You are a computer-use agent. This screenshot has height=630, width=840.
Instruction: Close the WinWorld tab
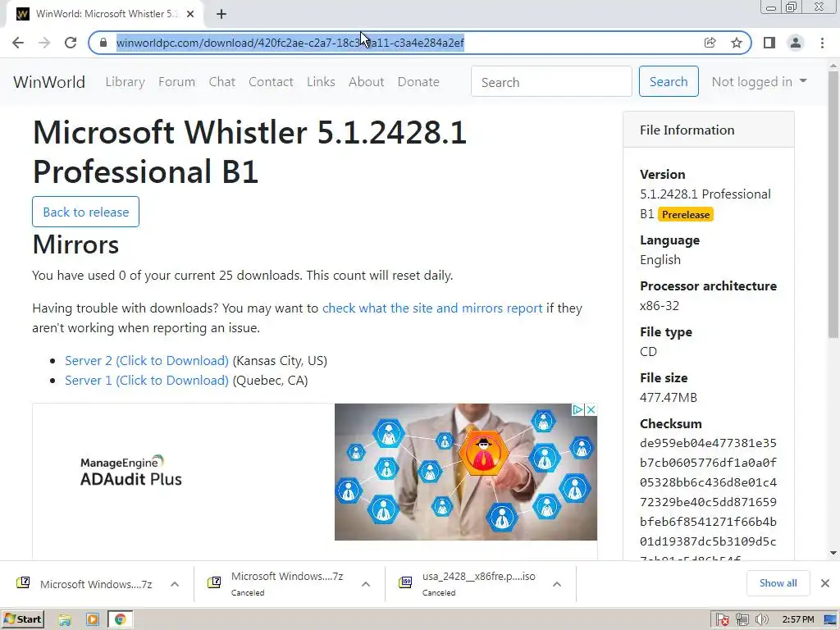190,14
